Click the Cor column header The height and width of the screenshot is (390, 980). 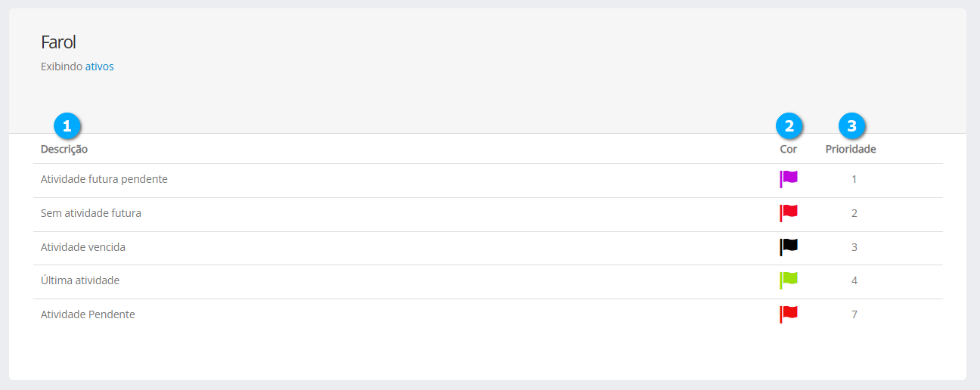[788, 149]
